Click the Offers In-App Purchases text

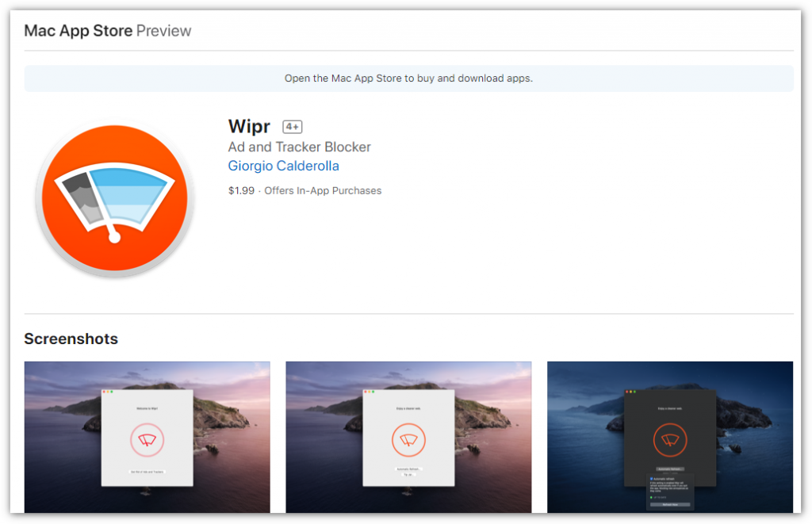[323, 190]
